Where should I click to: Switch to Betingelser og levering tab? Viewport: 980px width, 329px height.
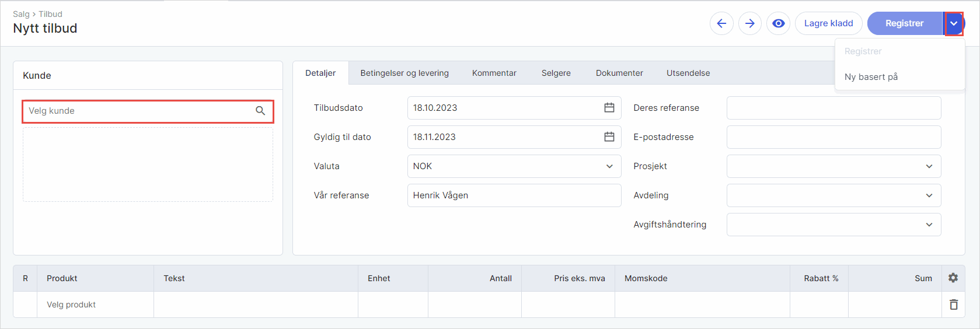tap(404, 73)
